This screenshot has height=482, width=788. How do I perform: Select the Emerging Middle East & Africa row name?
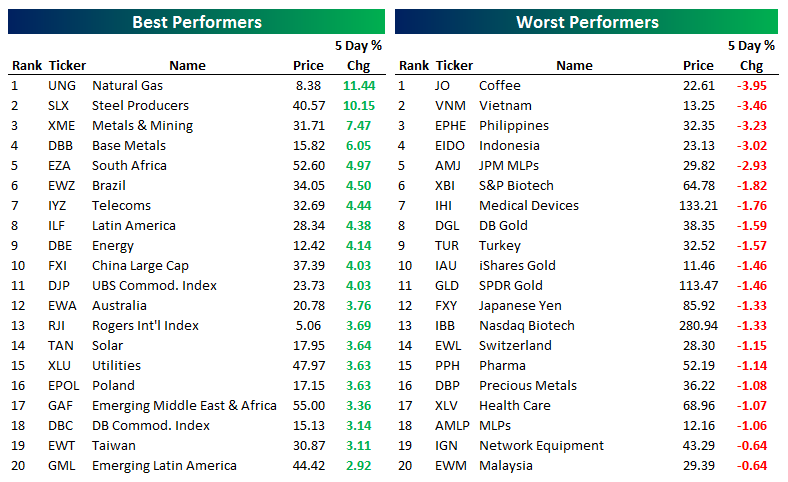coord(184,406)
